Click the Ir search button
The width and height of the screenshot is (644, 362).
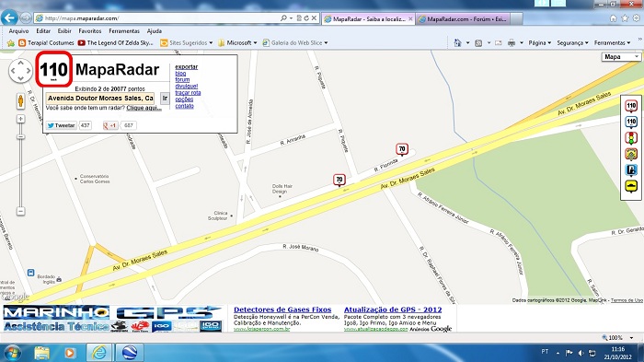tap(165, 98)
